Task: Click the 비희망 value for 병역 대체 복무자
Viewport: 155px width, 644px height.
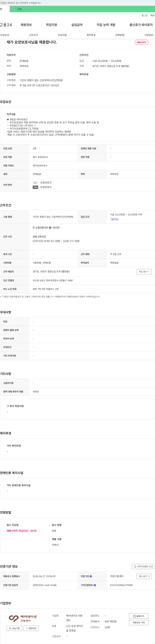Action: [x=36, y=392]
